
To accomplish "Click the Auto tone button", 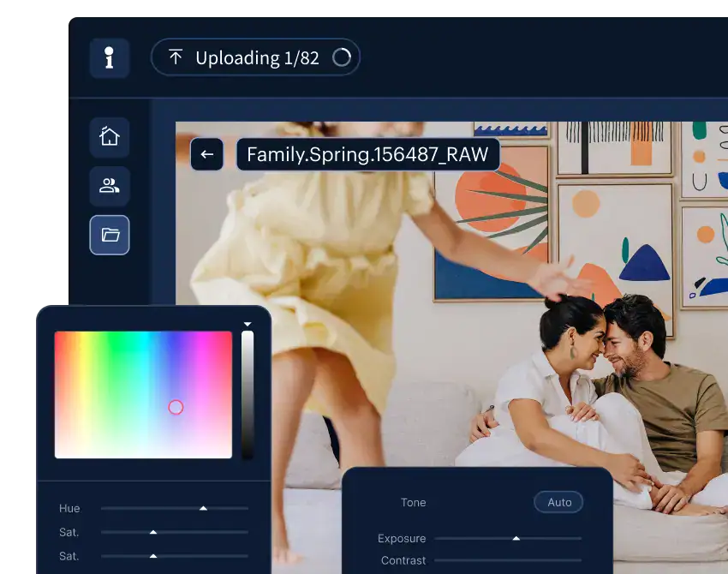I will click(x=558, y=502).
